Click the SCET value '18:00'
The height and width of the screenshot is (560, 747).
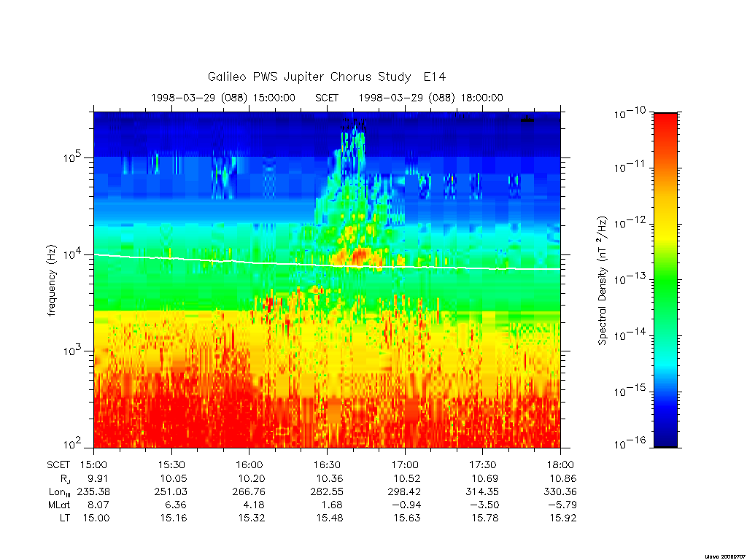[560, 464]
